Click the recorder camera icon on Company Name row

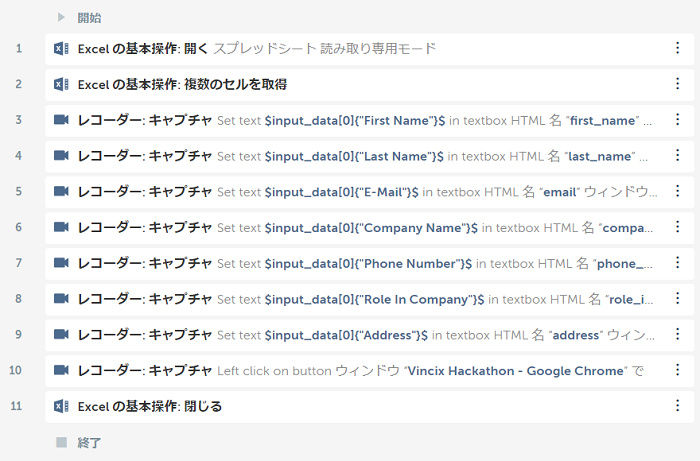(61, 227)
